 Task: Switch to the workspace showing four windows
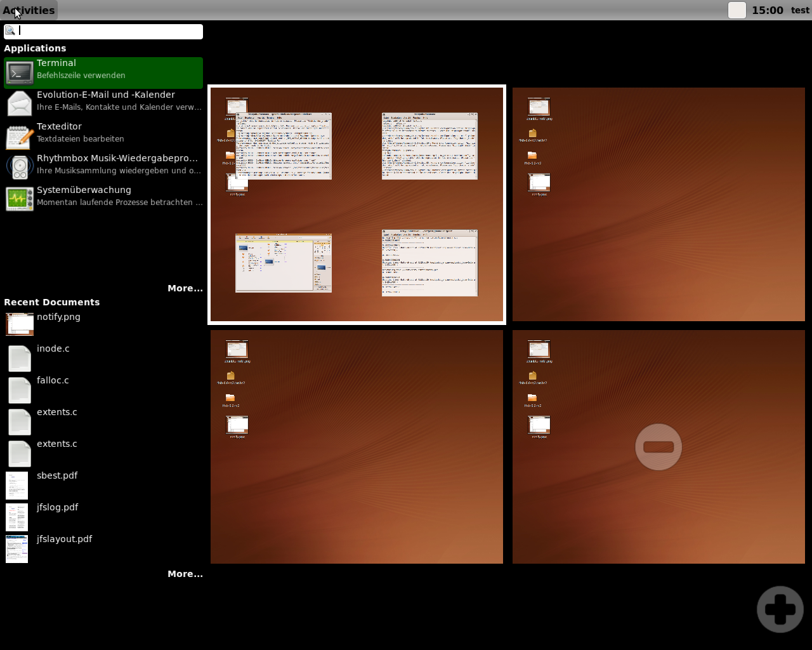tap(357, 204)
